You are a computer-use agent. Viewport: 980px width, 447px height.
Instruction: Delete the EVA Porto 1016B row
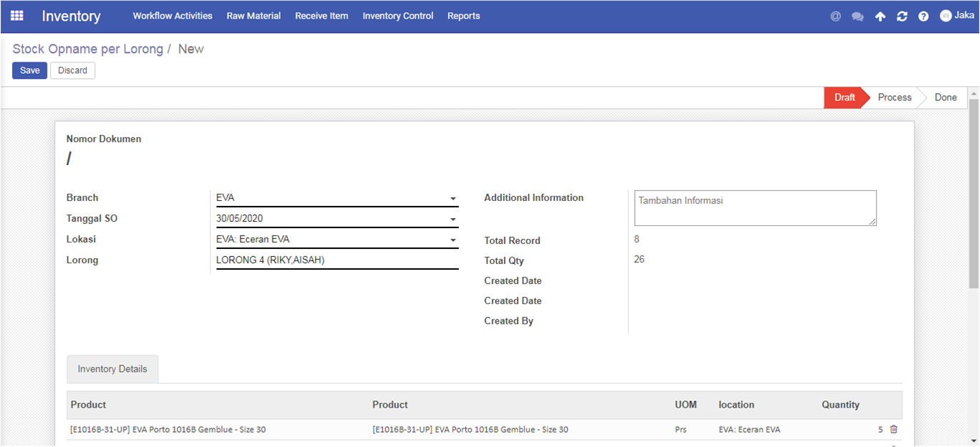(x=894, y=429)
